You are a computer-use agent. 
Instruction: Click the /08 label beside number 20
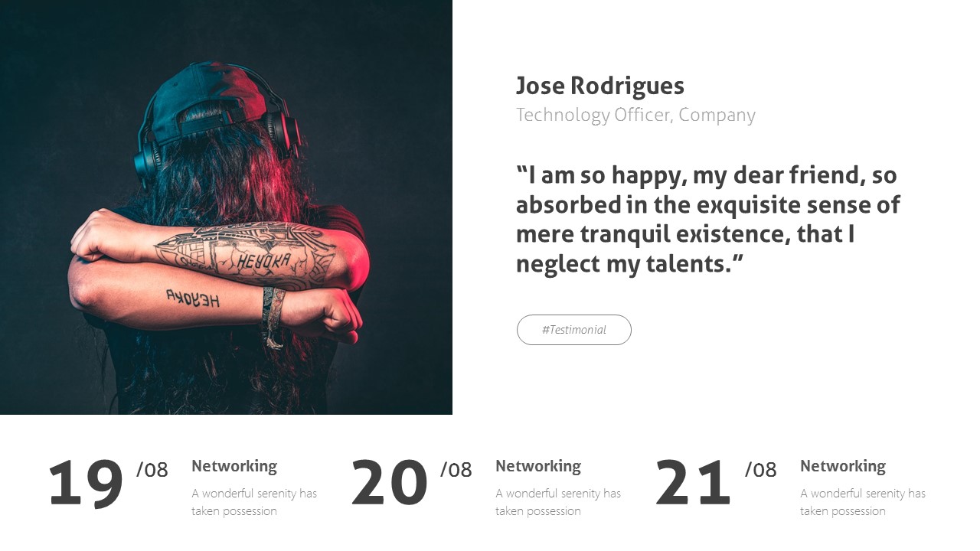456,469
